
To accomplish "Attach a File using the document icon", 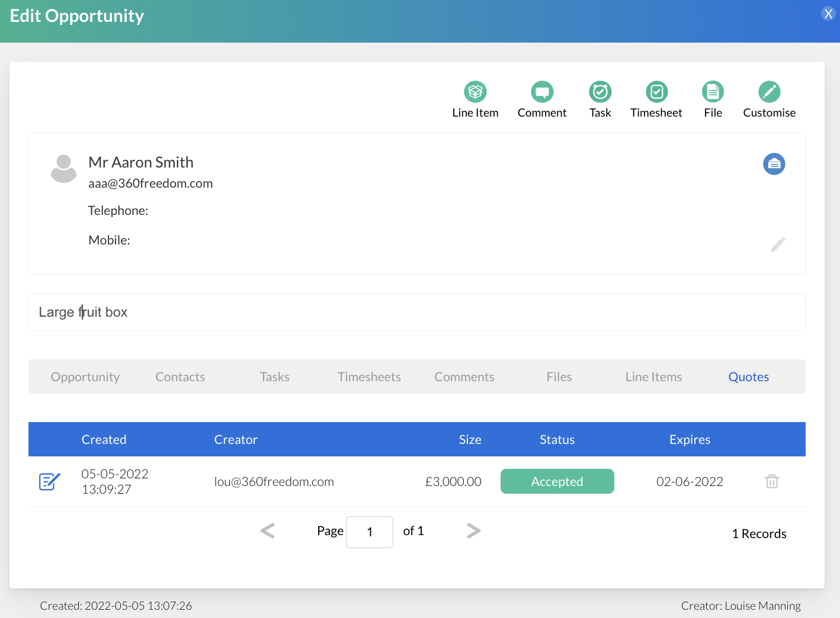I will point(713,92).
